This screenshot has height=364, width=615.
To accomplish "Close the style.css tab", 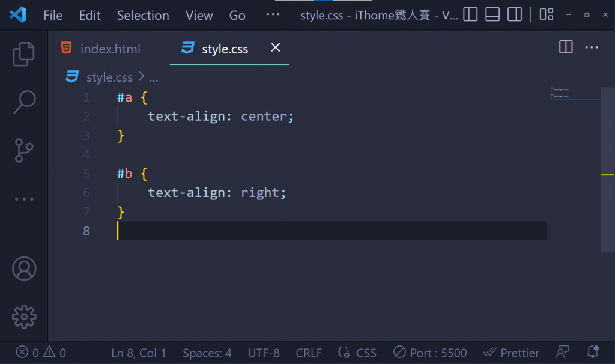I will tap(276, 48).
